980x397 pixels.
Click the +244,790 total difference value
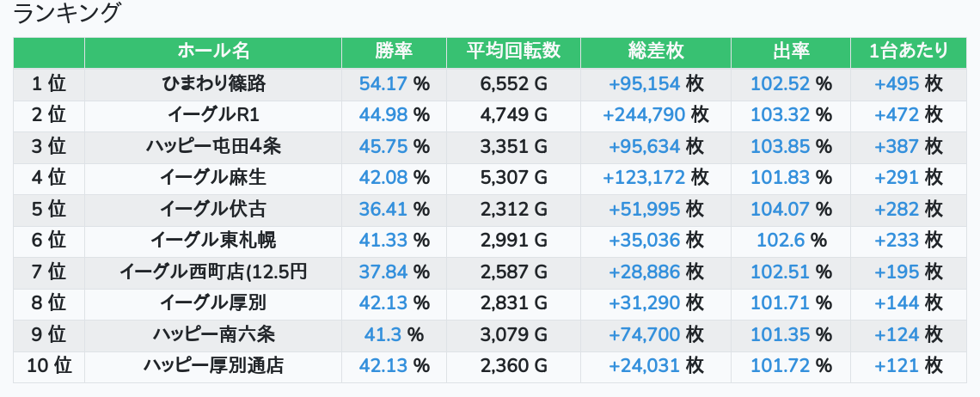[644, 115]
